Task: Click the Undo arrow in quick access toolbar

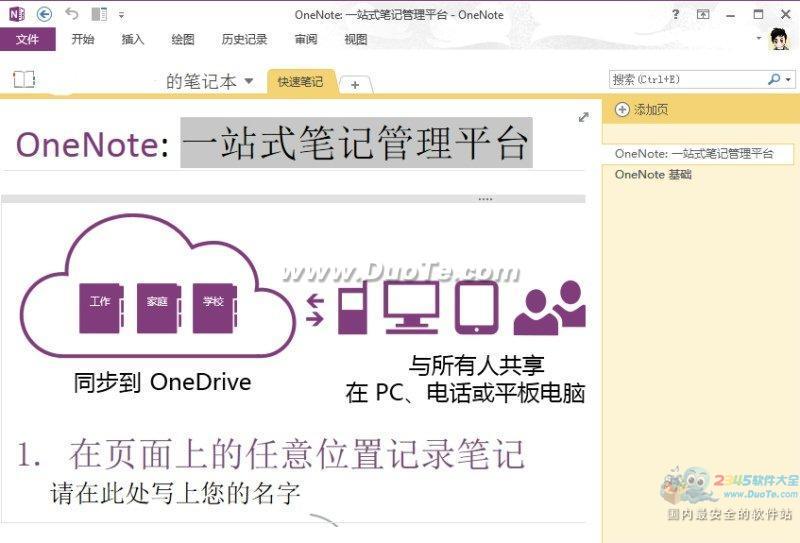Action: [x=71, y=14]
